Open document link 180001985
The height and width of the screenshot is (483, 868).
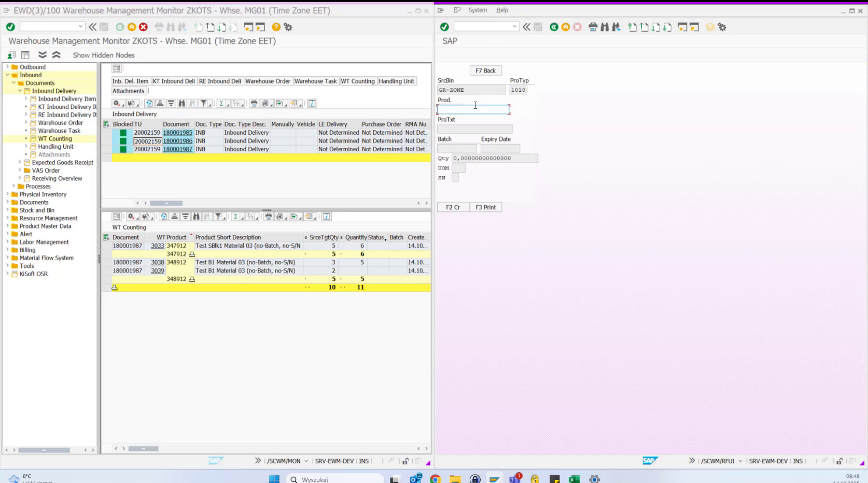178,133
